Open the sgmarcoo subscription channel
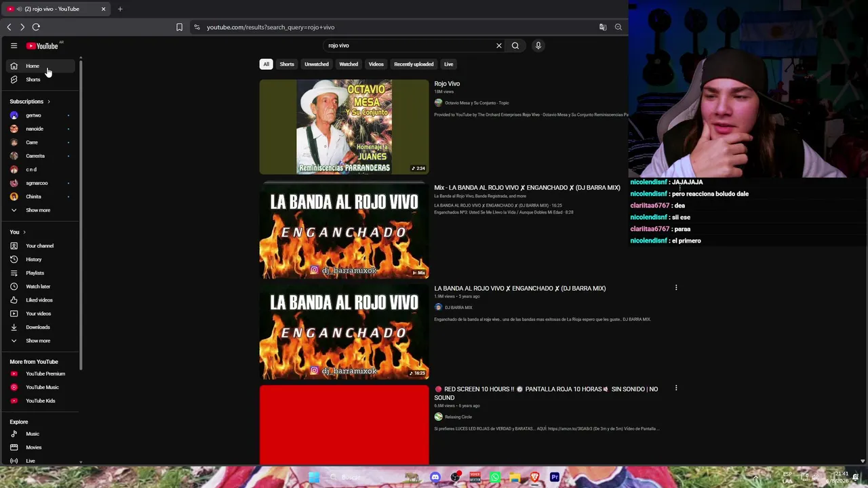 point(41,183)
